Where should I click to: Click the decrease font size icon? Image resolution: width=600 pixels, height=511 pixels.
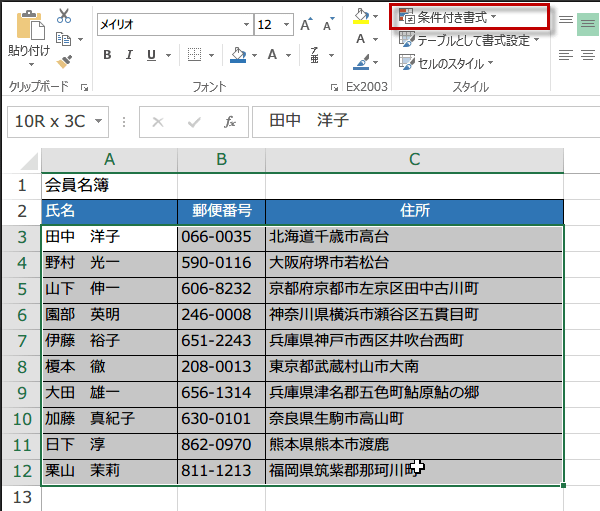[x=329, y=24]
